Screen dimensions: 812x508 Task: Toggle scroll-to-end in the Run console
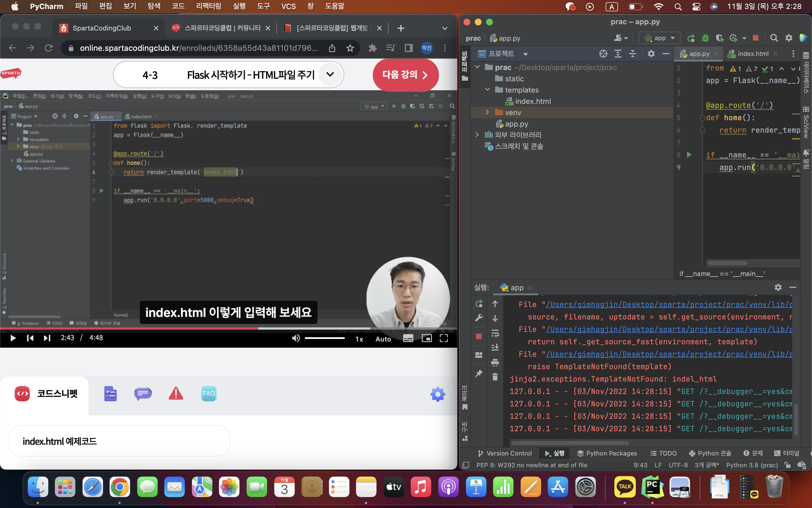click(x=495, y=348)
